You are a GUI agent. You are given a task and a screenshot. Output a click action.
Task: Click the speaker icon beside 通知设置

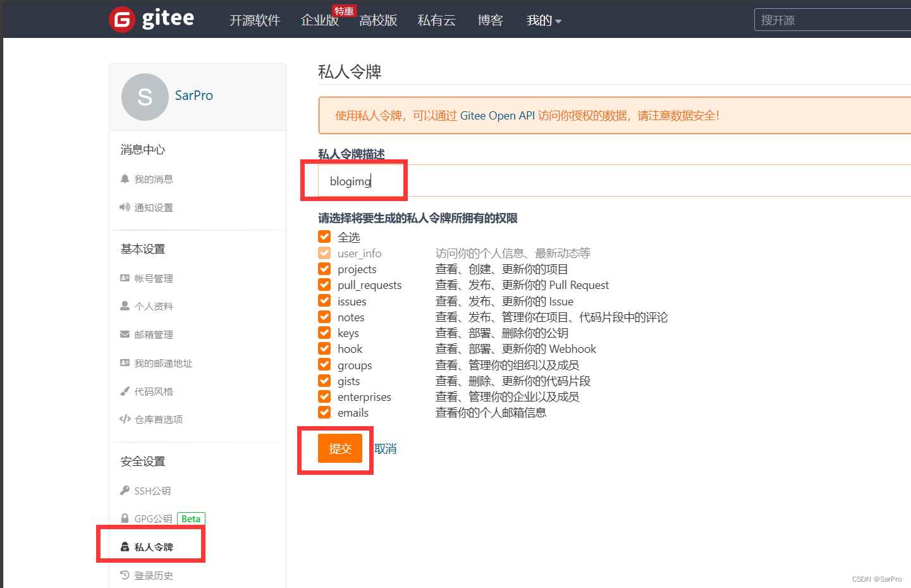point(125,207)
